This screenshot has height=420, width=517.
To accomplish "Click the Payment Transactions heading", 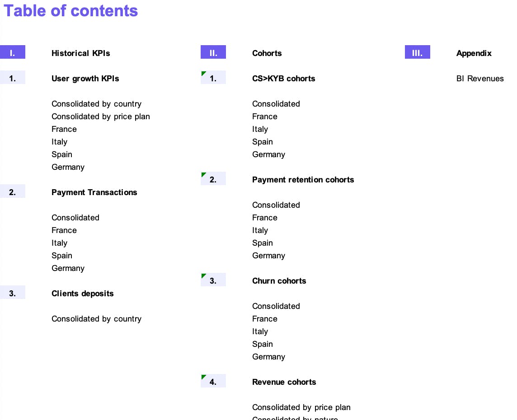I will point(94,192).
